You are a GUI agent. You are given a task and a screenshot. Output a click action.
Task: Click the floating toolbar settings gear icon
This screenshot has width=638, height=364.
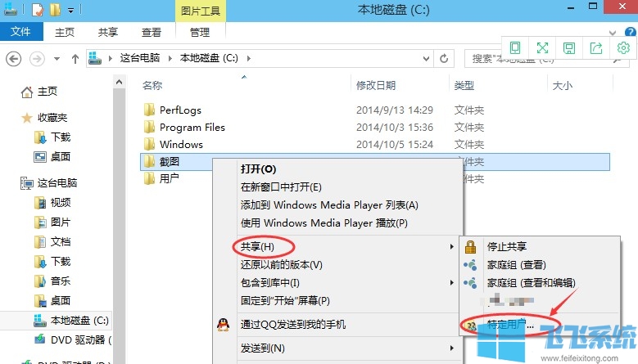point(623,48)
